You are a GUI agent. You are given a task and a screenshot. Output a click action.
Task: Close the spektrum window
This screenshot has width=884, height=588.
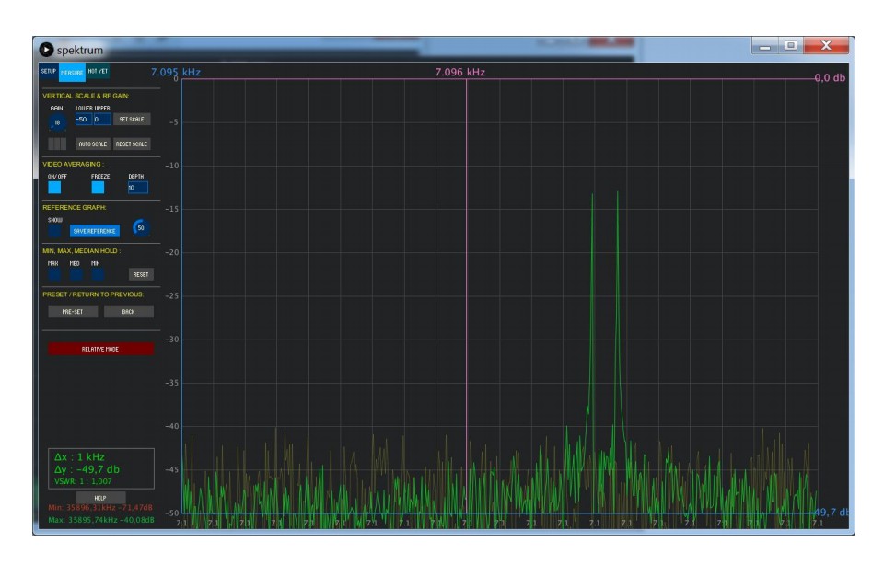[827, 46]
